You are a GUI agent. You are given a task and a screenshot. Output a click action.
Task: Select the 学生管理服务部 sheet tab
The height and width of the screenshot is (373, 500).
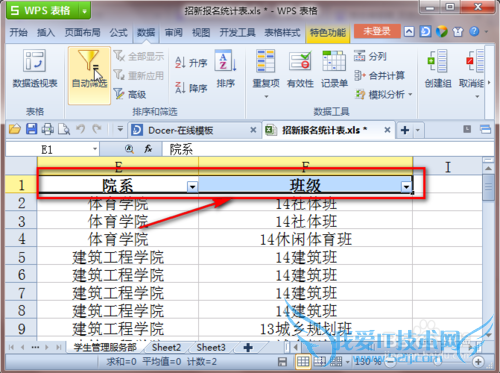click(105, 347)
